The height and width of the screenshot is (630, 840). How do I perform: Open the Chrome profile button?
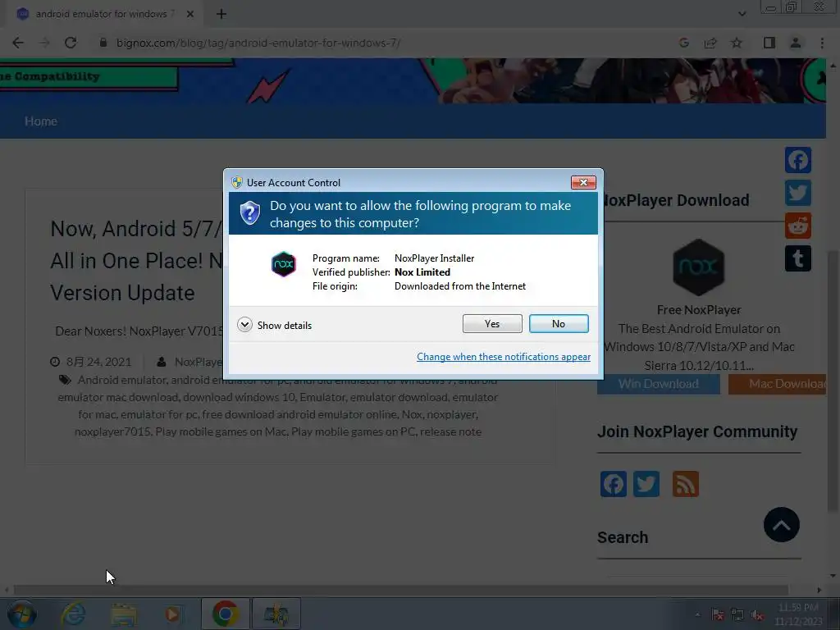point(796,43)
